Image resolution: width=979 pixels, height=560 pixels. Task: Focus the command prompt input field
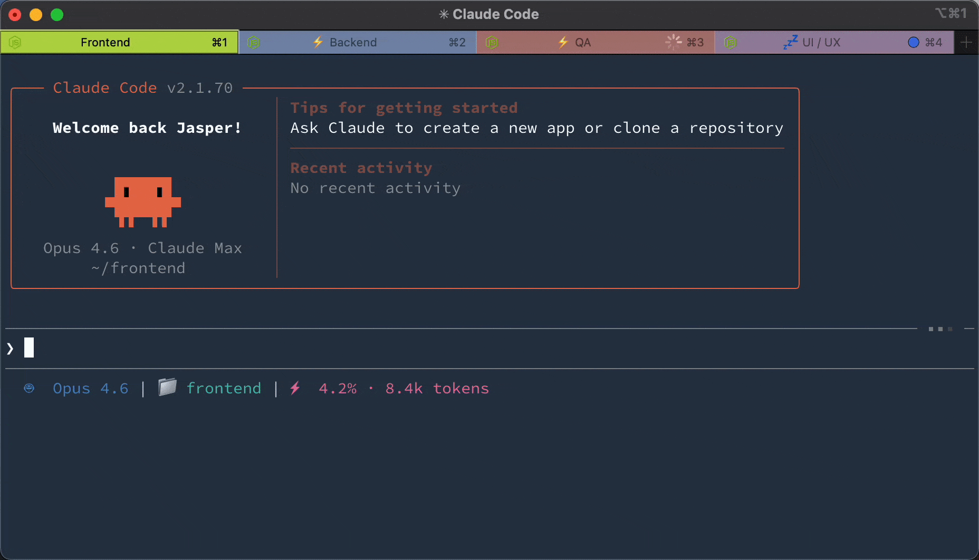click(489, 348)
